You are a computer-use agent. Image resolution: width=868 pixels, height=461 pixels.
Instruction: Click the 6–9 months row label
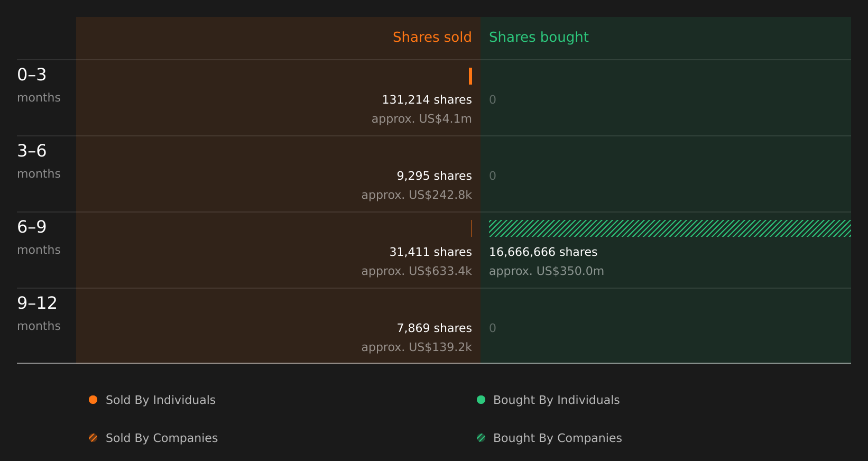pos(39,237)
